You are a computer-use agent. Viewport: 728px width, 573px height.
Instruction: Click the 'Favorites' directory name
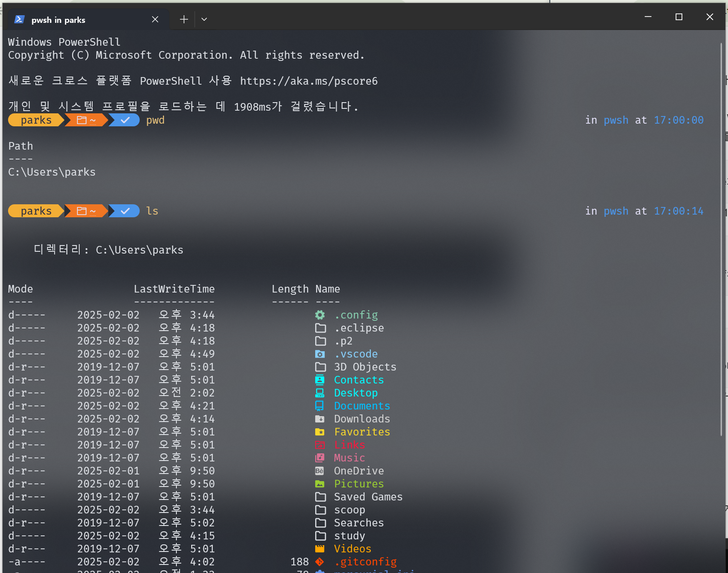coord(362,432)
